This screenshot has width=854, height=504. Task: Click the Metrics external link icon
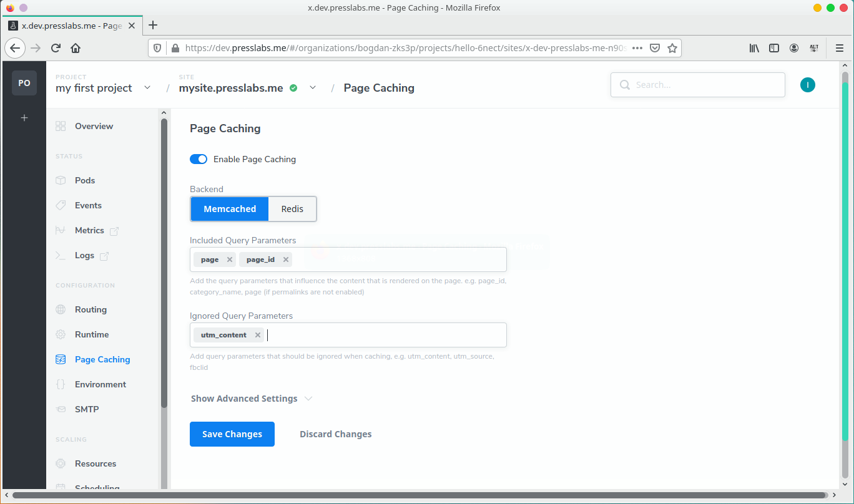[x=114, y=231]
